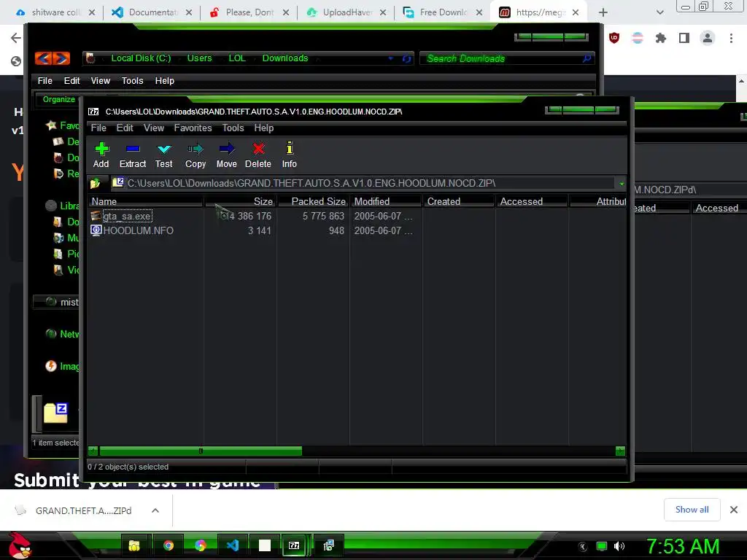Sort by Modified column header
747x560 pixels.
point(387,201)
